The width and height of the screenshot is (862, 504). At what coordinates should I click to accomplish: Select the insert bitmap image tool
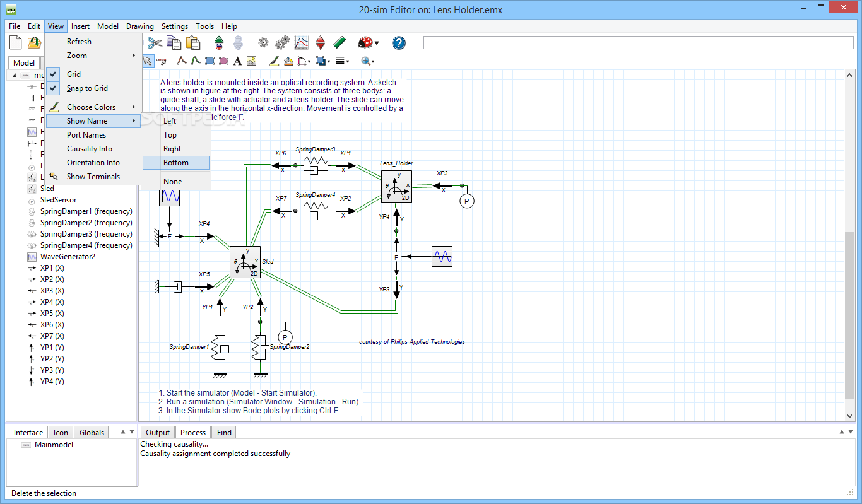[x=251, y=61]
